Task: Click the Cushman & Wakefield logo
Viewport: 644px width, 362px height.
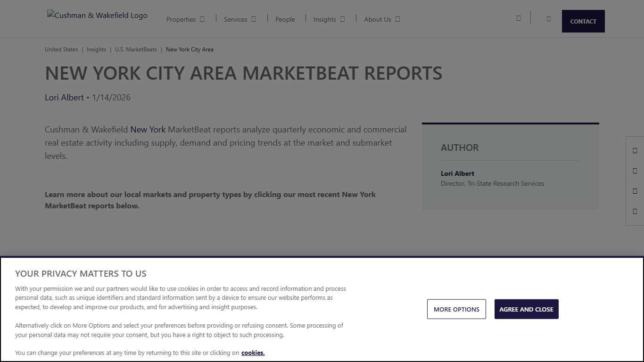Action: pyautogui.click(x=97, y=15)
